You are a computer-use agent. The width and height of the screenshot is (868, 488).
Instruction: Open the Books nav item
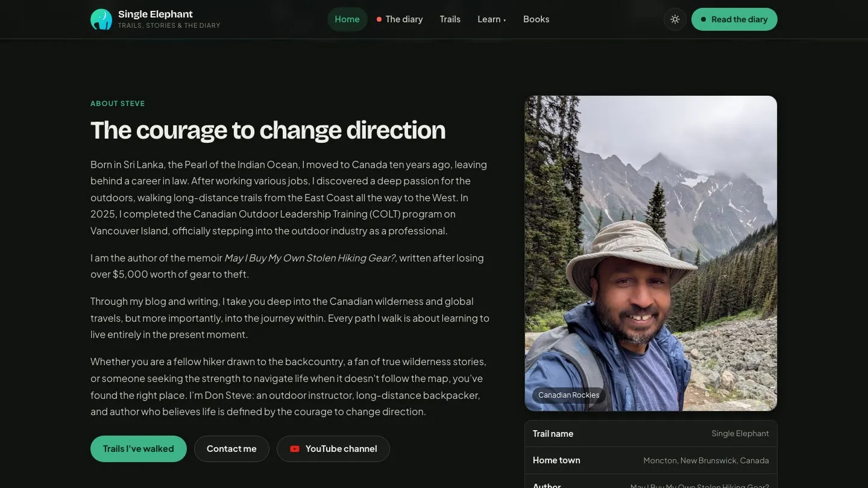(536, 19)
